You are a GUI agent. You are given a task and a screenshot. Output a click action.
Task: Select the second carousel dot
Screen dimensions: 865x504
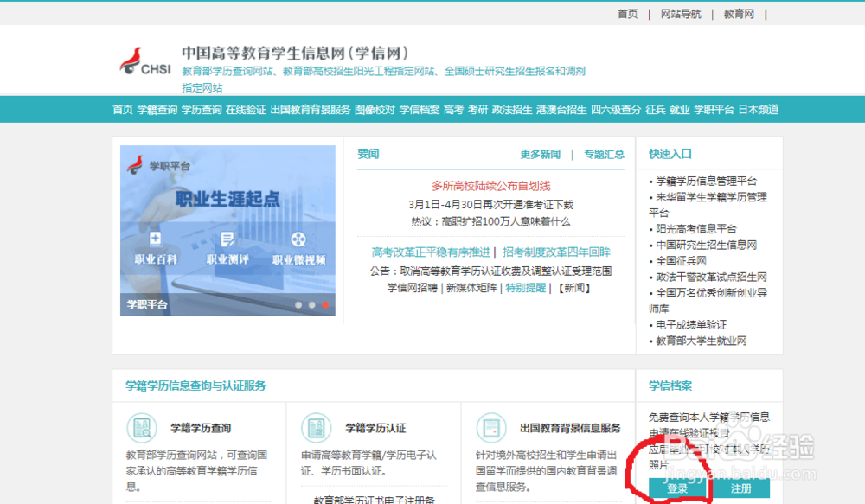click(x=312, y=305)
